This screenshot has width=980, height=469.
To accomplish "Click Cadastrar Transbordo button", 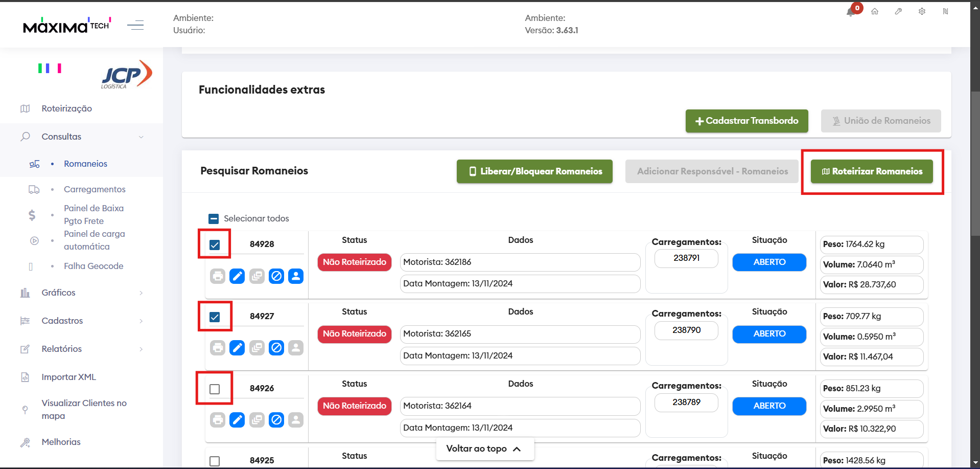I will tap(746, 121).
